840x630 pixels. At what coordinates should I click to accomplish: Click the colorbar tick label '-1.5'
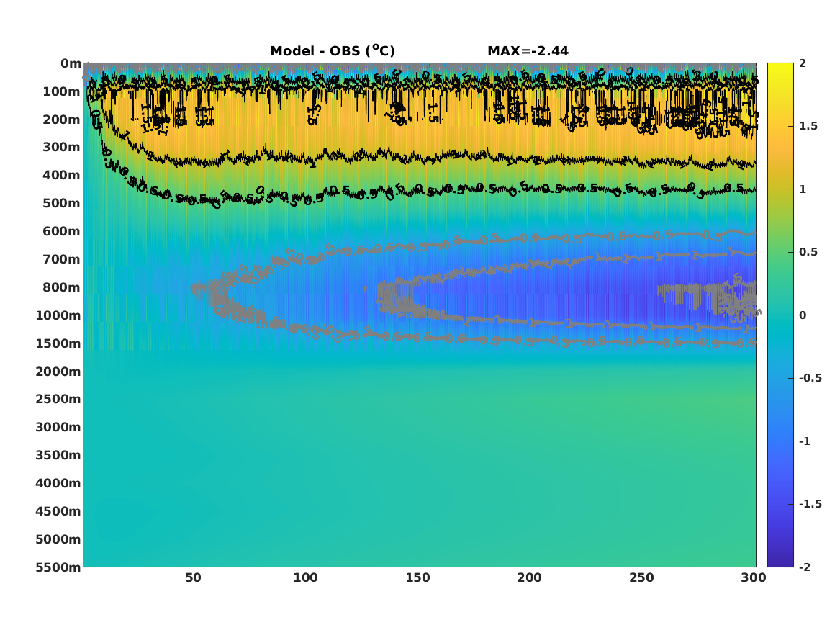pos(810,504)
